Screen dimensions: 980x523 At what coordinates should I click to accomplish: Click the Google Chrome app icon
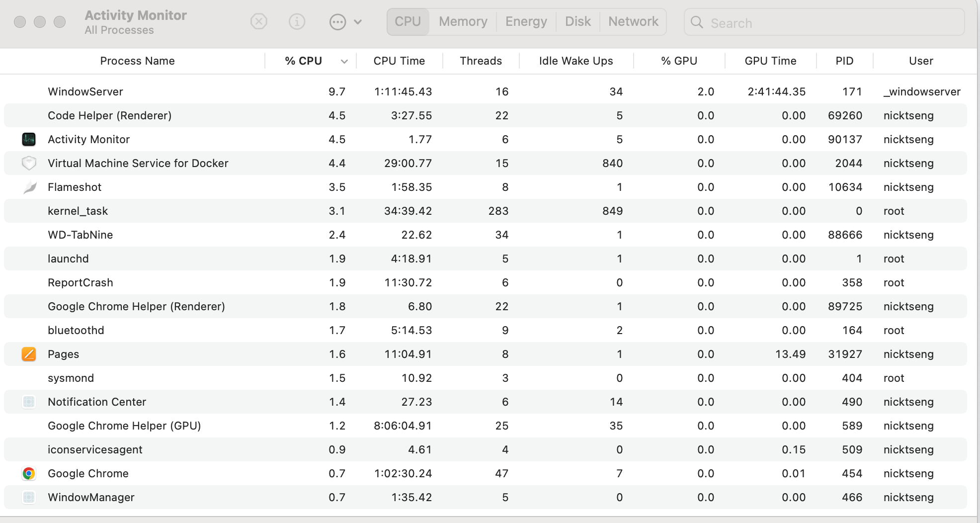coord(29,473)
